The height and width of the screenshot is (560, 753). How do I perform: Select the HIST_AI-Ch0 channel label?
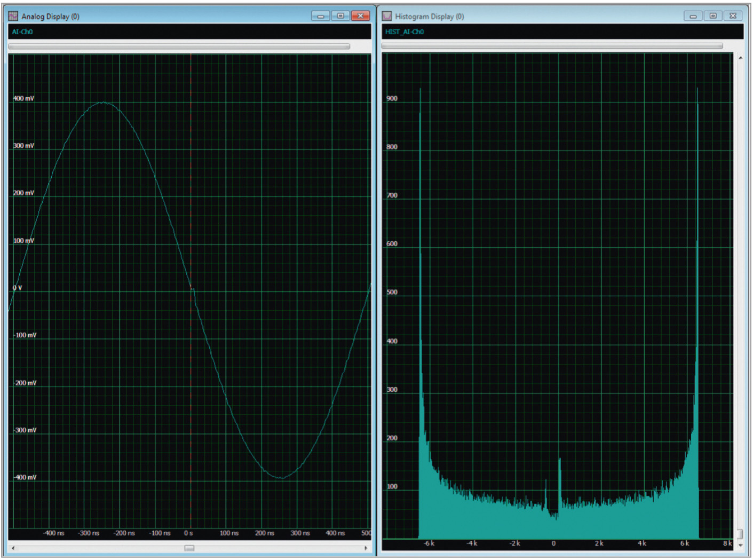pos(405,32)
